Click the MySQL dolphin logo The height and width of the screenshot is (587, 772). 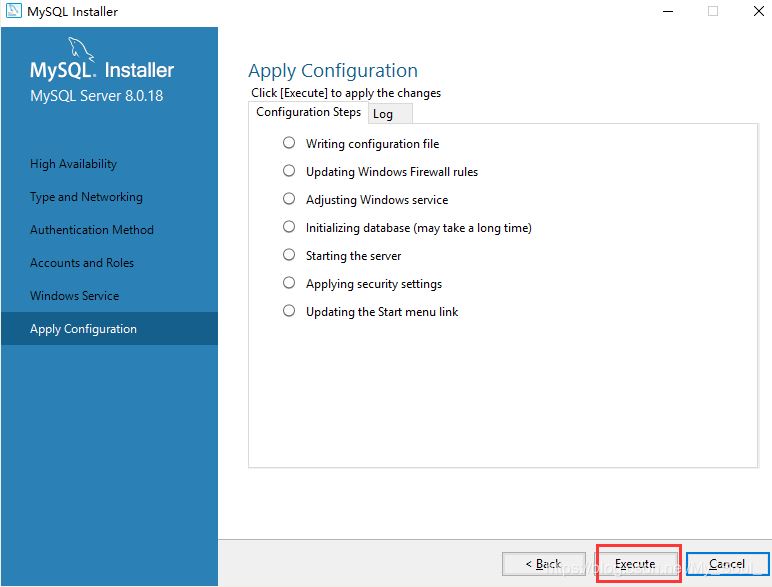[x=81, y=49]
